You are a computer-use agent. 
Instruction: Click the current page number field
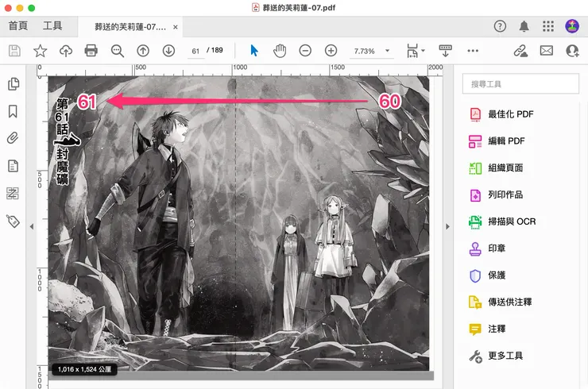click(x=195, y=51)
